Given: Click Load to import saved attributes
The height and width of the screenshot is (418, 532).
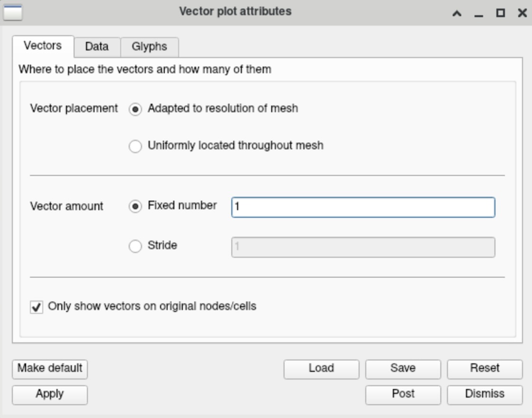Looking at the screenshot, I should click(x=322, y=368).
